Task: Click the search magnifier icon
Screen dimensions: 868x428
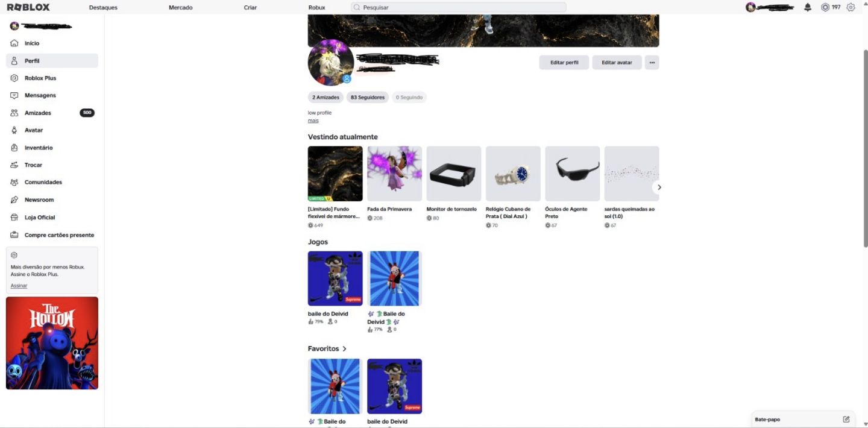Action: (357, 7)
